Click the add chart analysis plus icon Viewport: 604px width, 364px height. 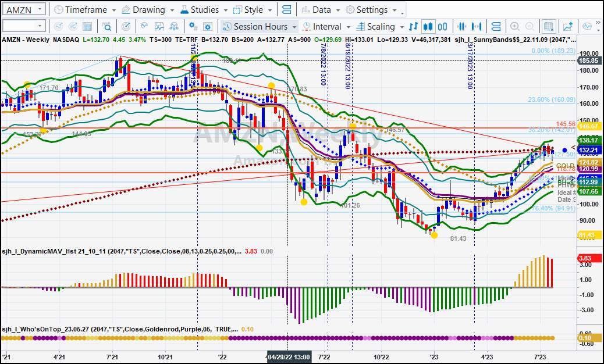[x=568, y=26]
